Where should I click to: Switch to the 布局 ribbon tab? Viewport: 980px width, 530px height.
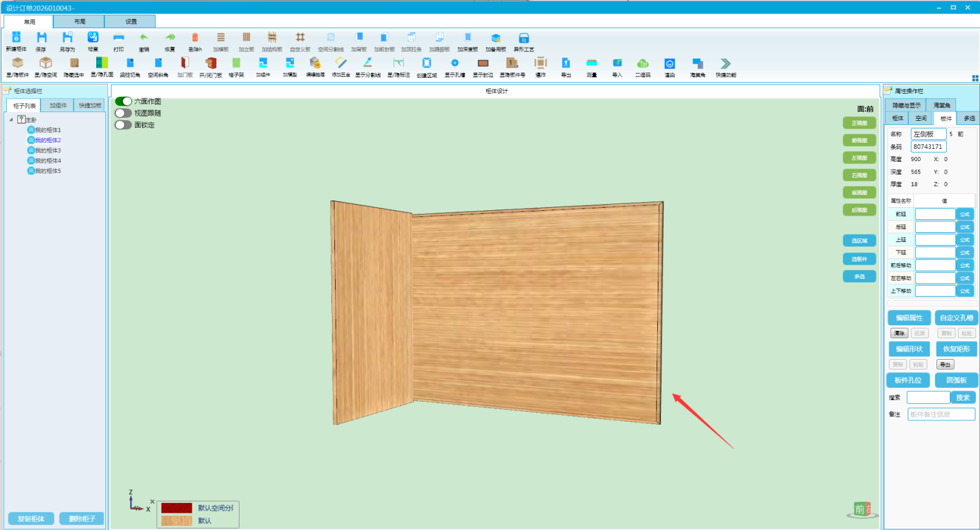point(80,21)
